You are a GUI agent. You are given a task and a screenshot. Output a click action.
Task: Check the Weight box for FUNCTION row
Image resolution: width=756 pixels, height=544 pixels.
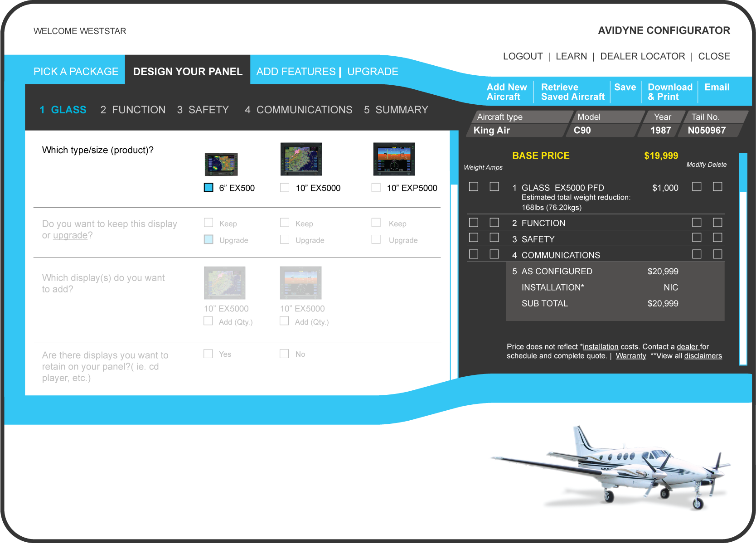point(474,222)
